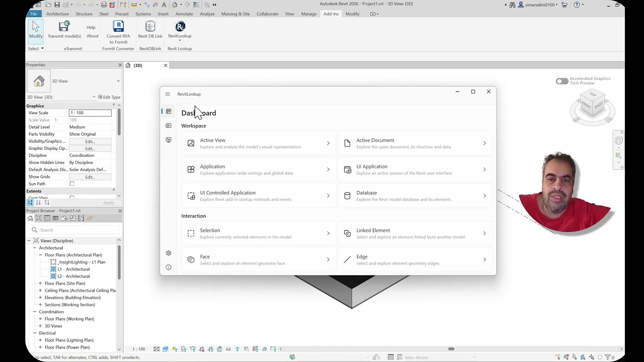This screenshot has height=362, width=644.
Task: Open the Architecture ribbon tab
Action: 57,14
